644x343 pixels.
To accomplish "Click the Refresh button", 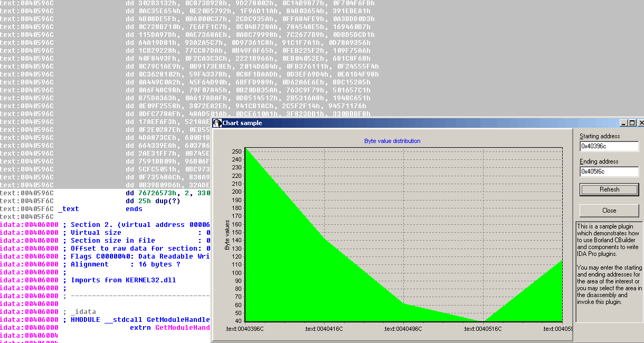I will [609, 189].
